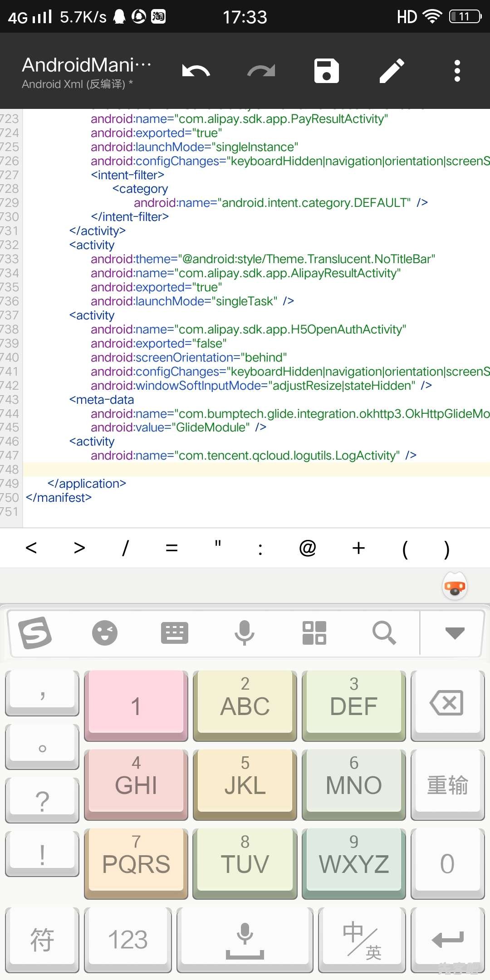Insert the less-than bracket from shortcut bar

click(31, 548)
